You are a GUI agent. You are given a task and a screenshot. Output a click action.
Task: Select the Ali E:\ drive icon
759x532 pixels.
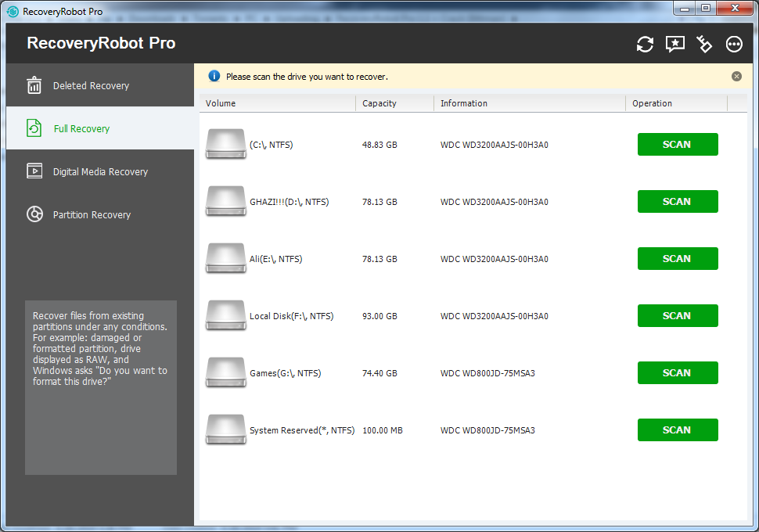225,258
